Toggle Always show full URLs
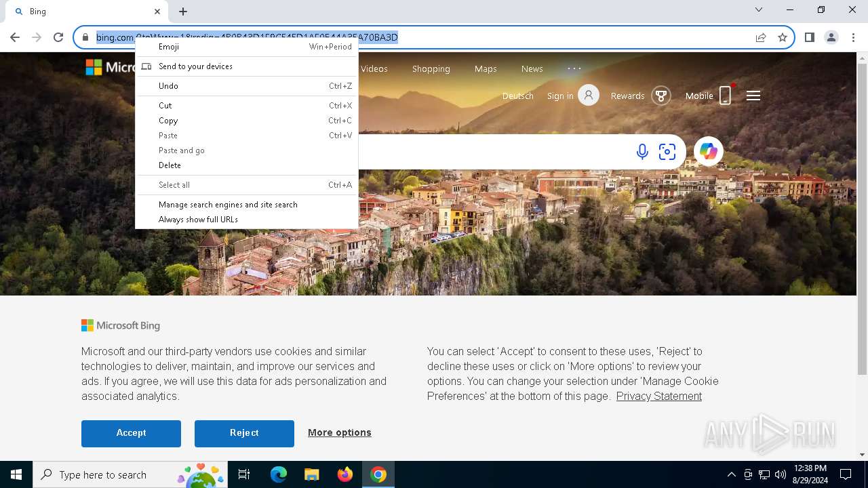Image resolution: width=868 pixels, height=488 pixels. click(x=247, y=220)
